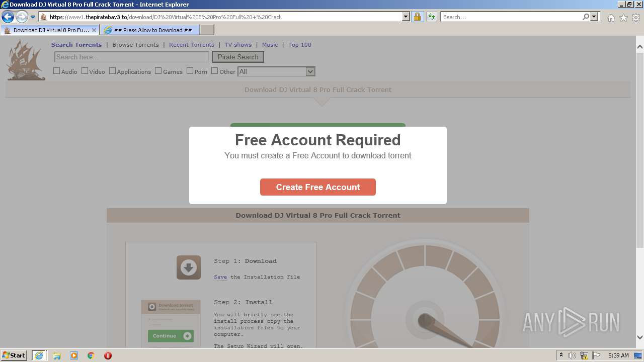This screenshot has width=644, height=362.
Task: Switch to Download DJ Virtual 8 Pro tab
Action: point(49,30)
